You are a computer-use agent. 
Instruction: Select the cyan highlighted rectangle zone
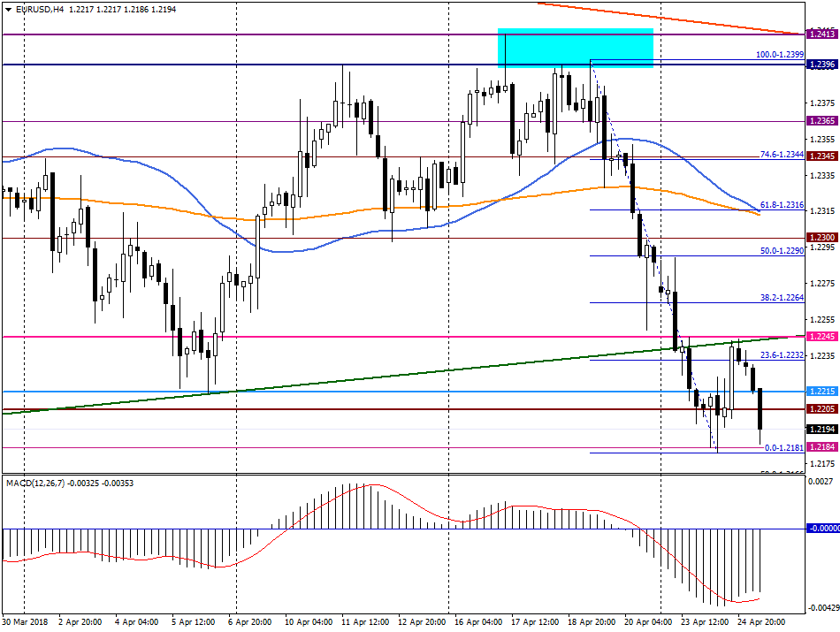point(576,49)
